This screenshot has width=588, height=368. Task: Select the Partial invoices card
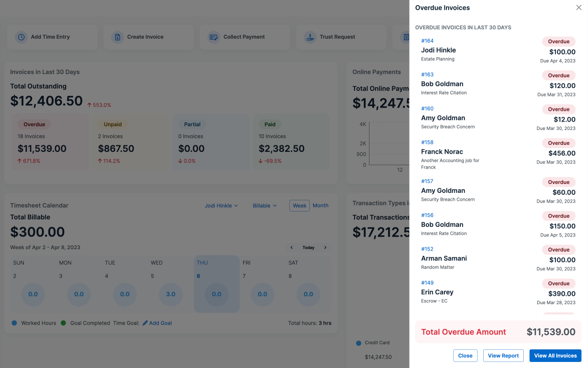pyautogui.click(x=211, y=142)
